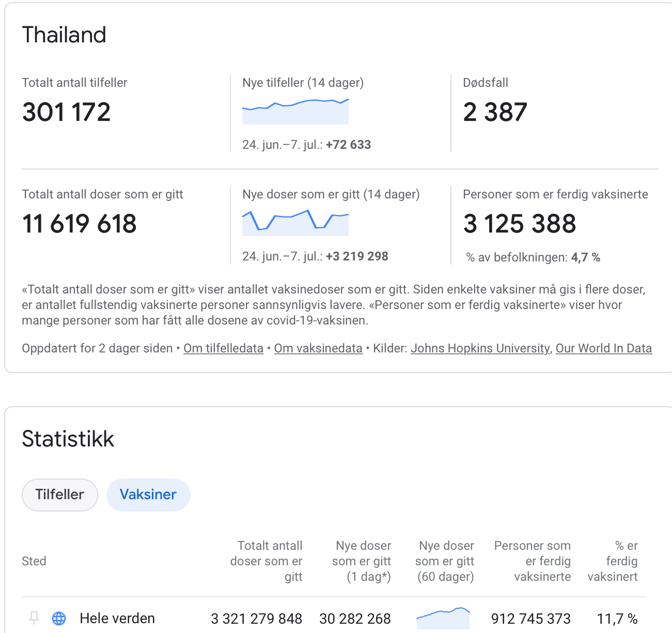Click the Sted column header
Viewport: 672px width, 633px height.
coord(34,561)
